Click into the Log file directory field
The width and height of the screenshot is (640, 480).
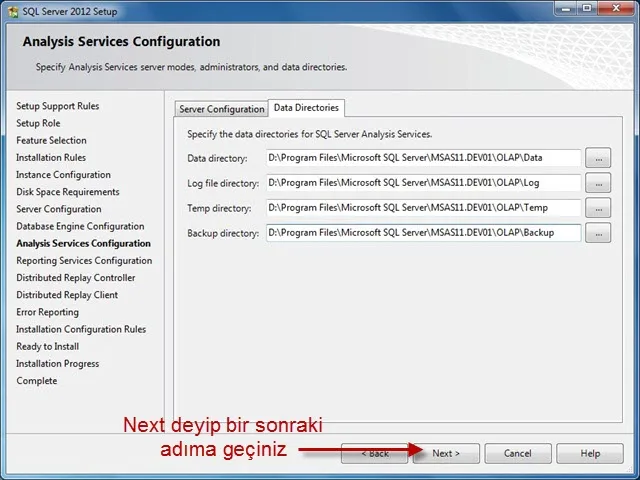[424, 183]
